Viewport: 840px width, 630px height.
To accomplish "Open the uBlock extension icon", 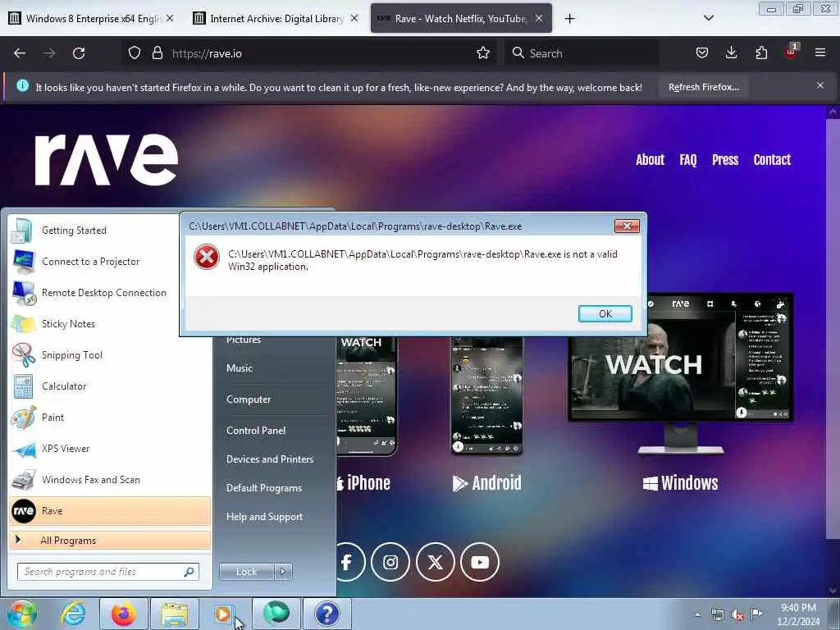I will pos(792,52).
